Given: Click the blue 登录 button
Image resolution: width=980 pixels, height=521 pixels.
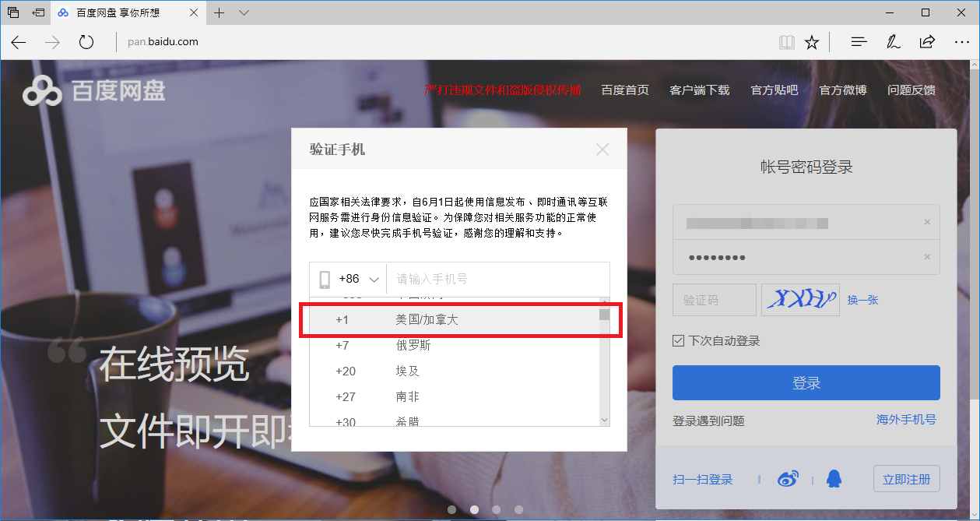Looking at the screenshot, I should pos(806,383).
